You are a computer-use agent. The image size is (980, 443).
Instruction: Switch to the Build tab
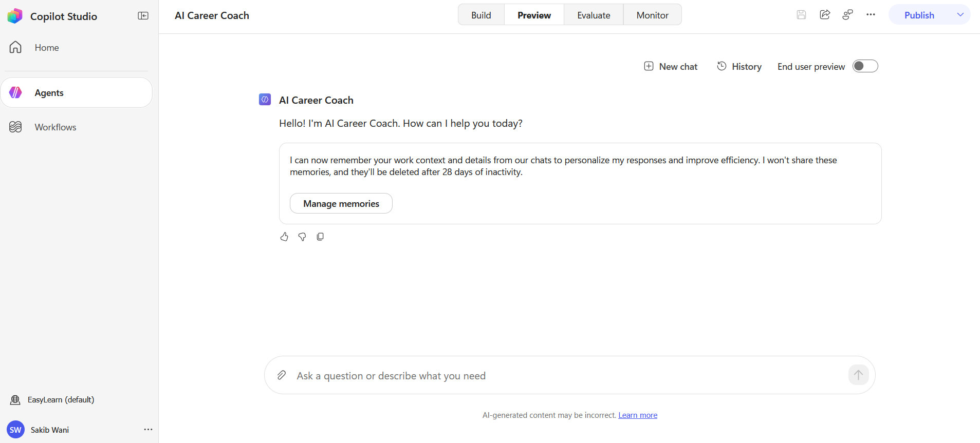point(481,15)
